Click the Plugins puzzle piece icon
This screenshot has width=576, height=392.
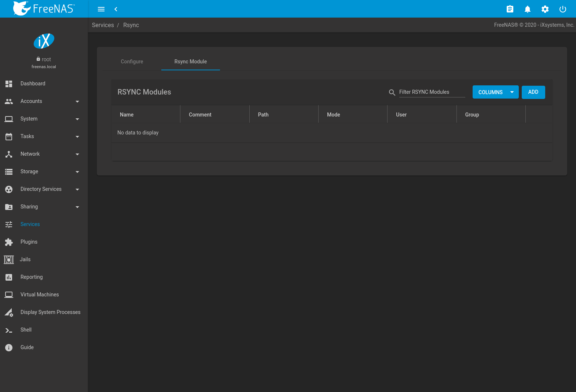(9, 242)
